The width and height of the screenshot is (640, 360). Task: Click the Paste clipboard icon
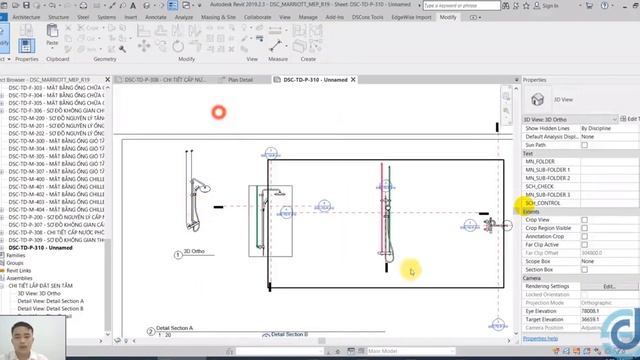click(52, 31)
